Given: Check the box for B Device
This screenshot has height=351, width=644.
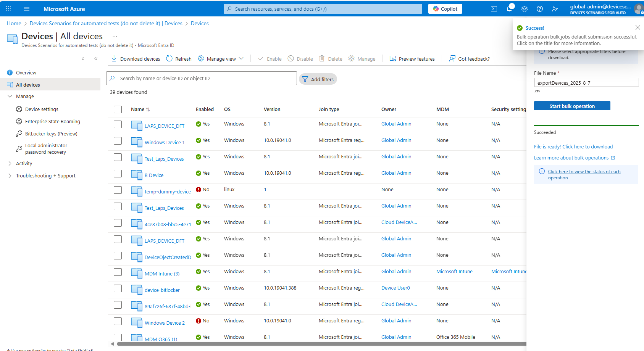Looking at the screenshot, I should (x=118, y=174).
